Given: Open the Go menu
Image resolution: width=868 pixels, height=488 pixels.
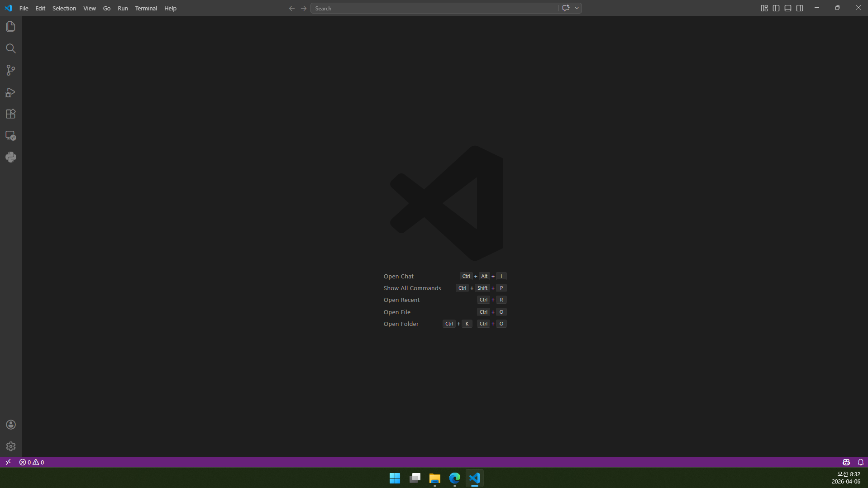Looking at the screenshot, I should point(107,8).
